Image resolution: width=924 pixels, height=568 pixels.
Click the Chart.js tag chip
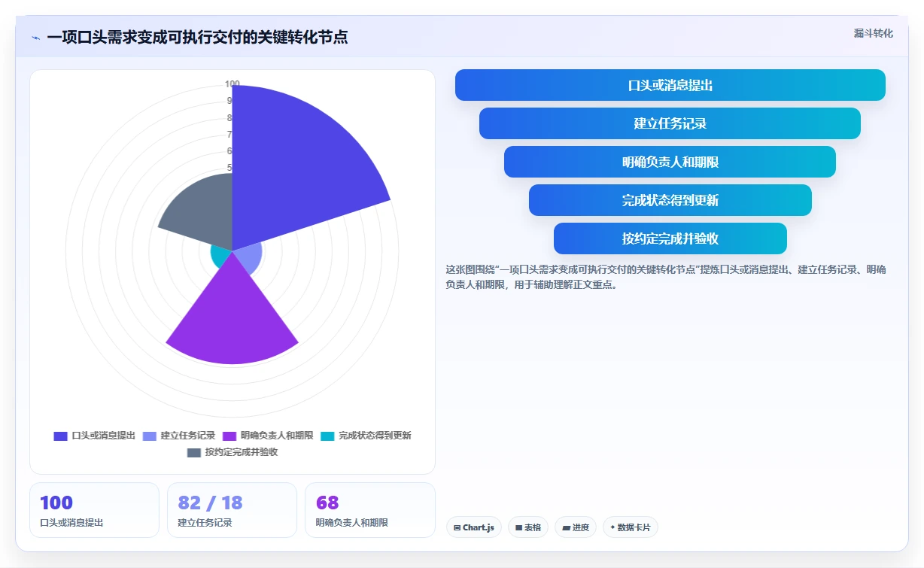point(474,527)
